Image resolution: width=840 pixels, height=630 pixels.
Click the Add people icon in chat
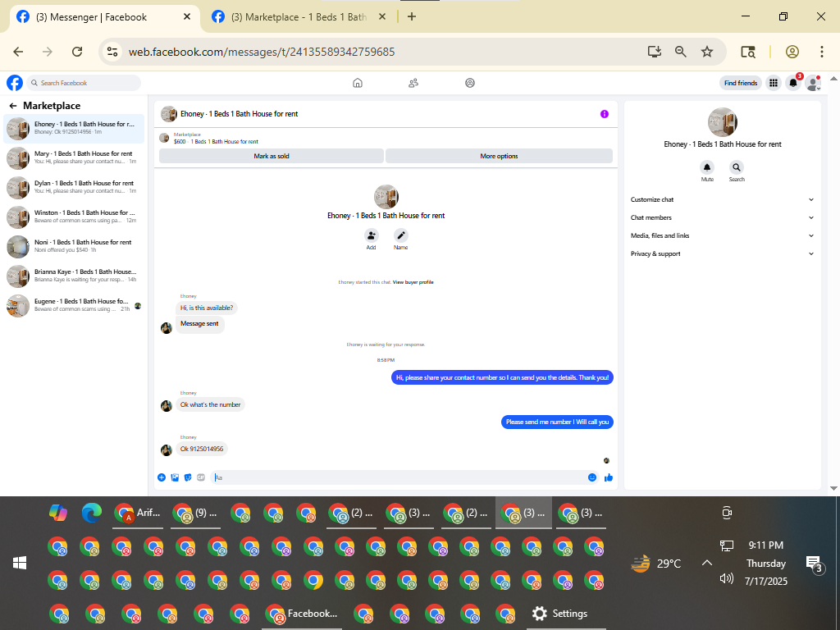[372, 235]
